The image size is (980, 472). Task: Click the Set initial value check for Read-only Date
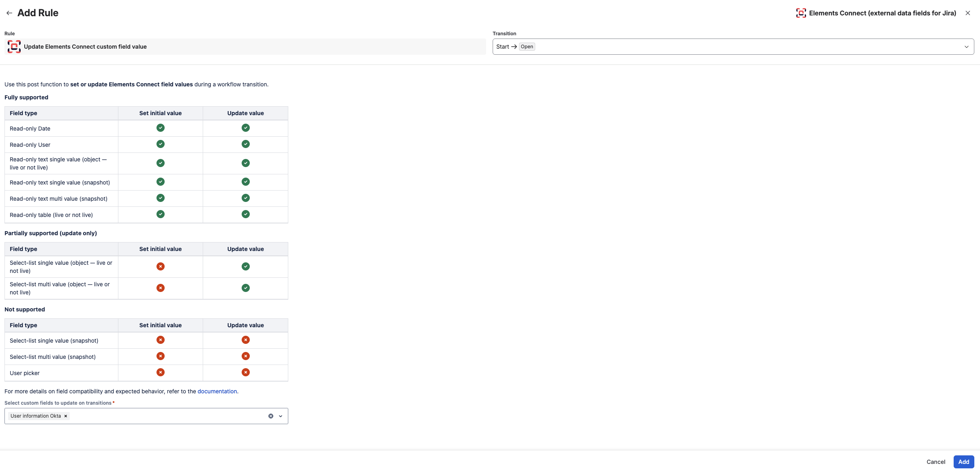161,128
